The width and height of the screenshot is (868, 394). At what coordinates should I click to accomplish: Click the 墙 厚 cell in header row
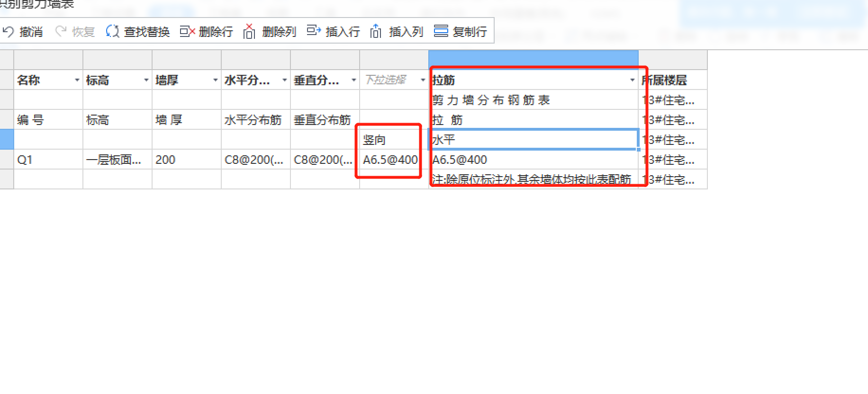pyautogui.click(x=187, y=120)
